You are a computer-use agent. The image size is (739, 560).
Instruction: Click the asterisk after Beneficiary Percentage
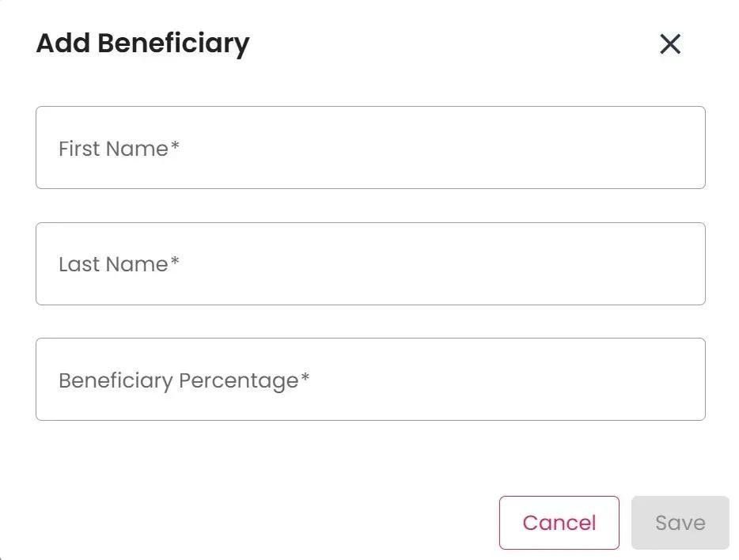[305, 378]
